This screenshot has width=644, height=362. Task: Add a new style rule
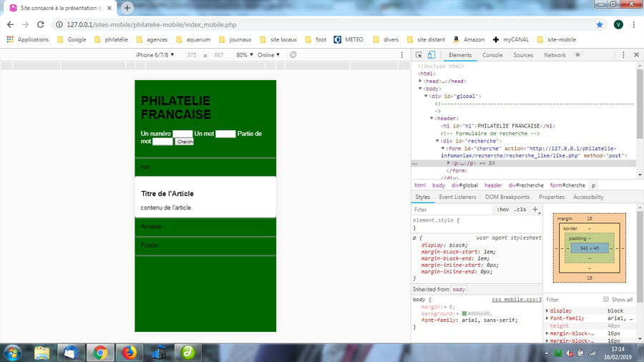535,210
